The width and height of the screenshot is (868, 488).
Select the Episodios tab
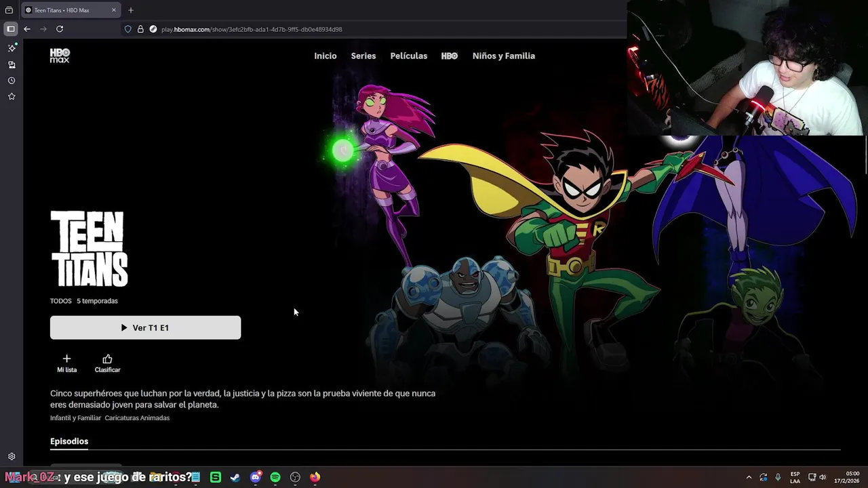(69, 441)
